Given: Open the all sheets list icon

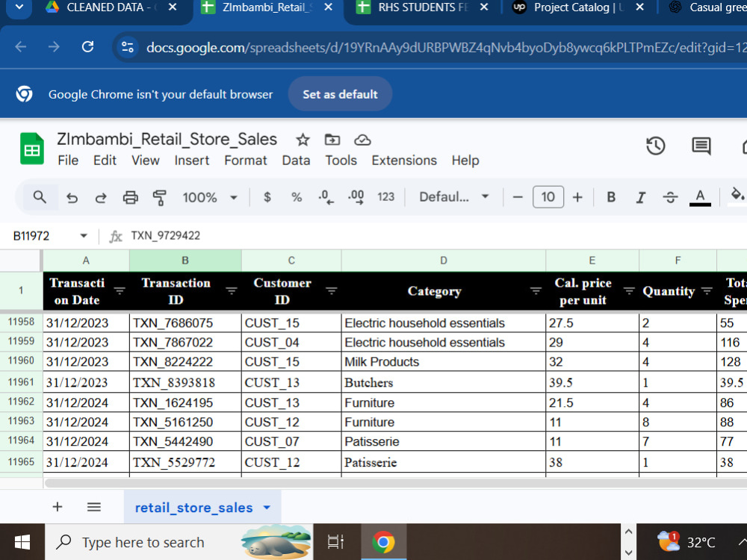Looking at the screenshot, I should (94, 507).
